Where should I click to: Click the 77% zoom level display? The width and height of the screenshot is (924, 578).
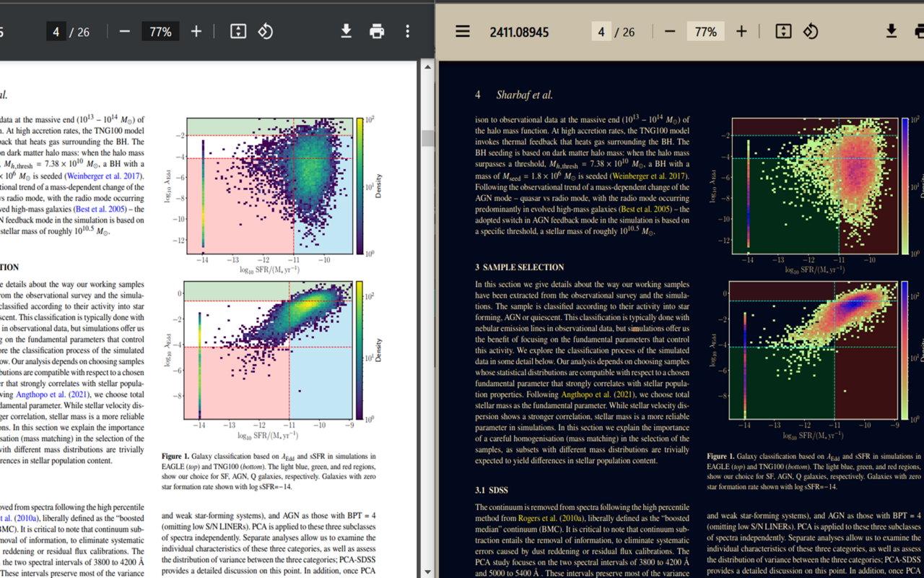tap(160, 31)
